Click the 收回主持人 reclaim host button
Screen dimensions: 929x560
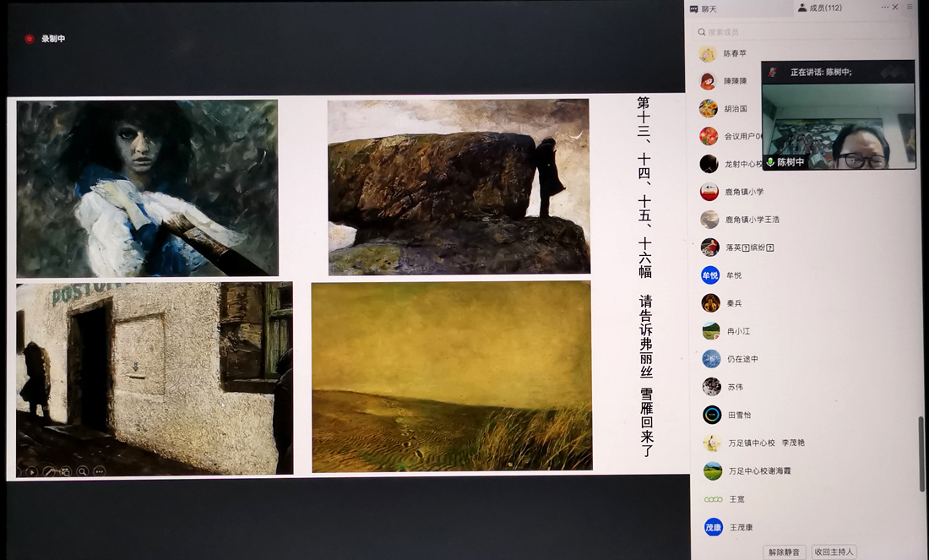point(834,552)
